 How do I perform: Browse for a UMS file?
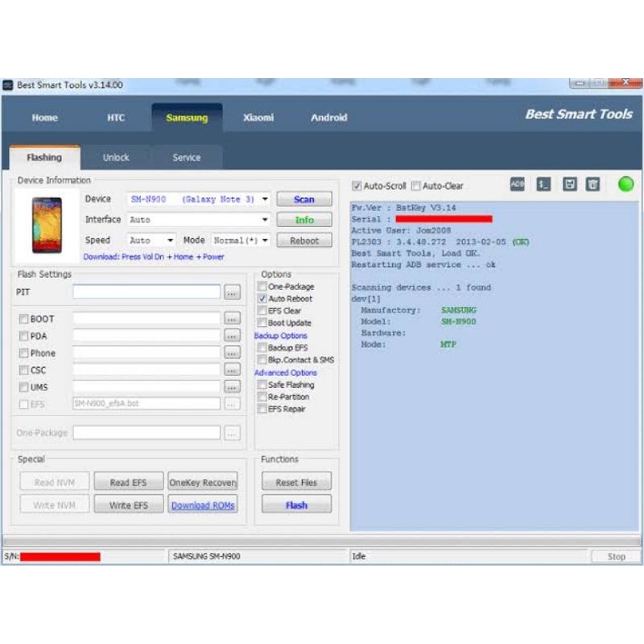(232, 386)
